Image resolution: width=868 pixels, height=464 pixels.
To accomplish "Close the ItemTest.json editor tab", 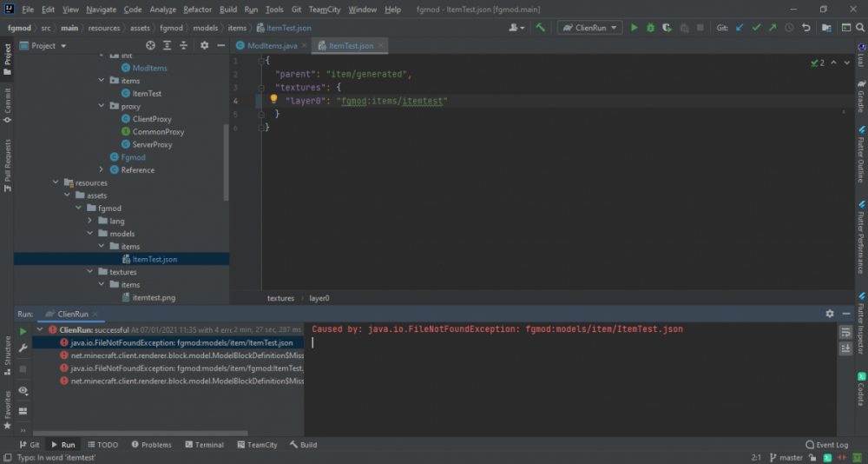I will click(381, 45).
